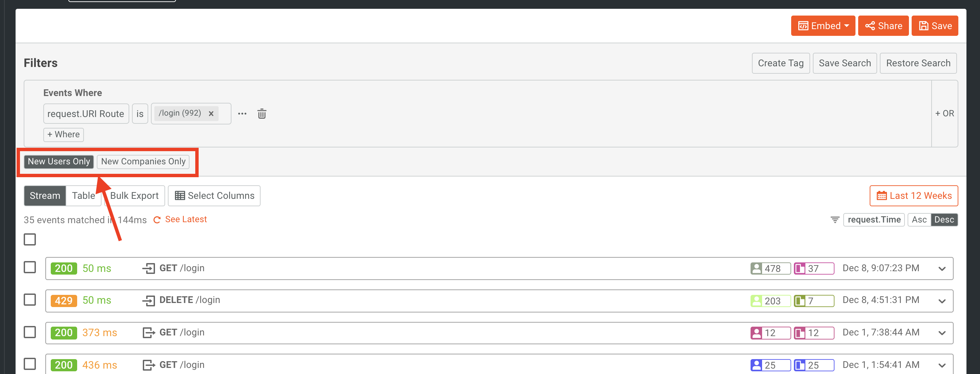Select the Stream view tab
Image resolution: width=980 pixels, height=374 pixels.
[x=45, y=196]
